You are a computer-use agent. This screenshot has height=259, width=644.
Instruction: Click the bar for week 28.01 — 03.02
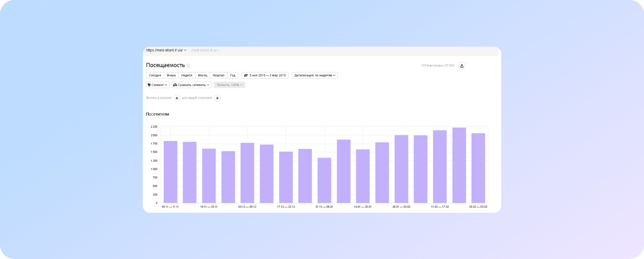coord(401,169)
